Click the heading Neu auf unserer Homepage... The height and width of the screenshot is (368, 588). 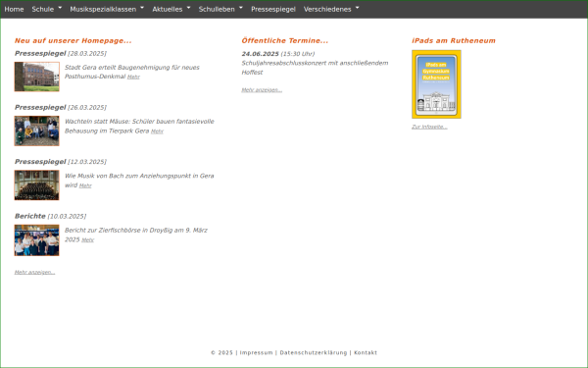(73, 40)
